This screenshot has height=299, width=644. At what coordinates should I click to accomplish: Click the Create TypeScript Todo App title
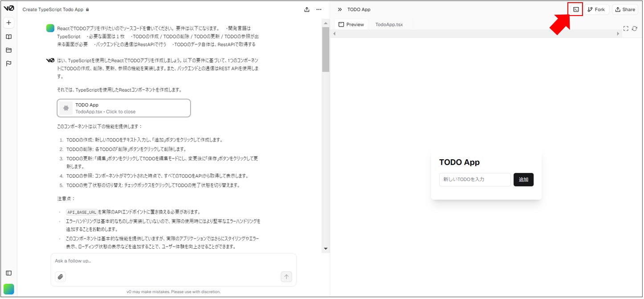point(53,9)
